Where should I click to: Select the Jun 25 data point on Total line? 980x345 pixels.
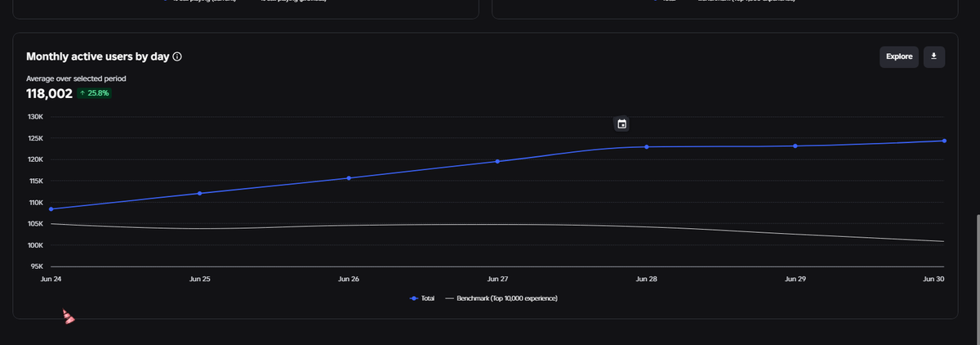(200, 194)
